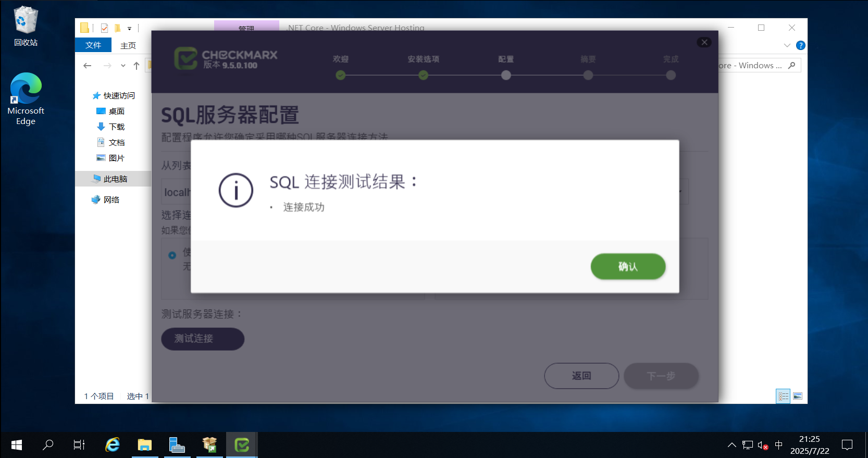Click the network tray icon
This screenshot has width=868, height=458.
click(748, 445)
